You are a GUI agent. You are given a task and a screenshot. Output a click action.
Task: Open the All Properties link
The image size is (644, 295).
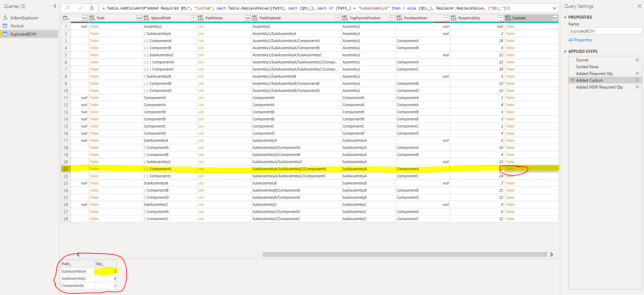point(580,40)
